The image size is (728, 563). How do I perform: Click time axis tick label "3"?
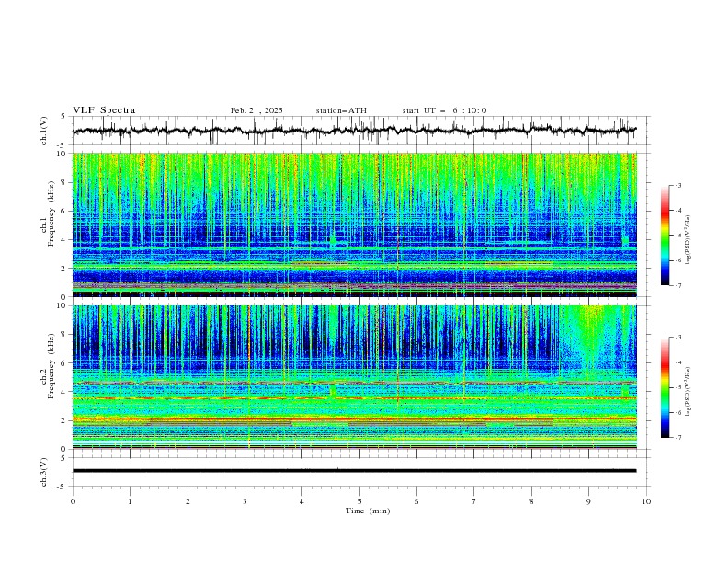[x=245, y=501]
